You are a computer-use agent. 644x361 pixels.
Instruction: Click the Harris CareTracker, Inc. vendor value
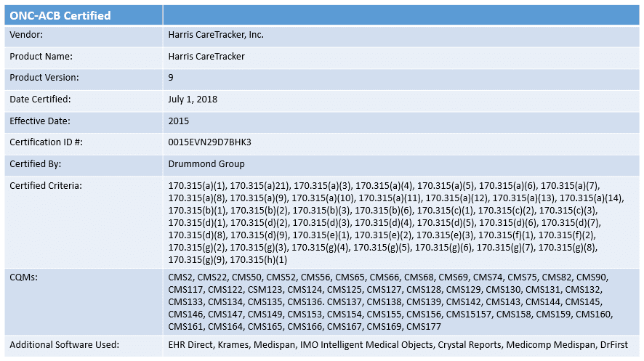click(216, 35)
